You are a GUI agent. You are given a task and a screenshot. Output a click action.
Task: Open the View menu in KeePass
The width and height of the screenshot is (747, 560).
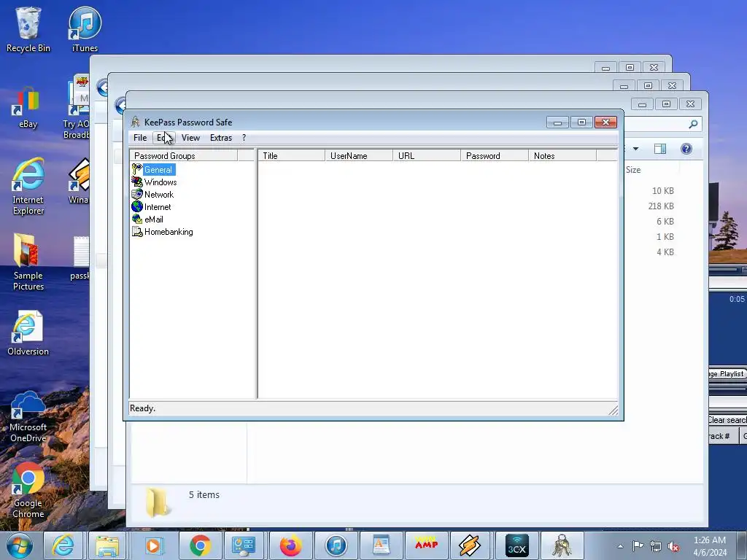[190, 138]
